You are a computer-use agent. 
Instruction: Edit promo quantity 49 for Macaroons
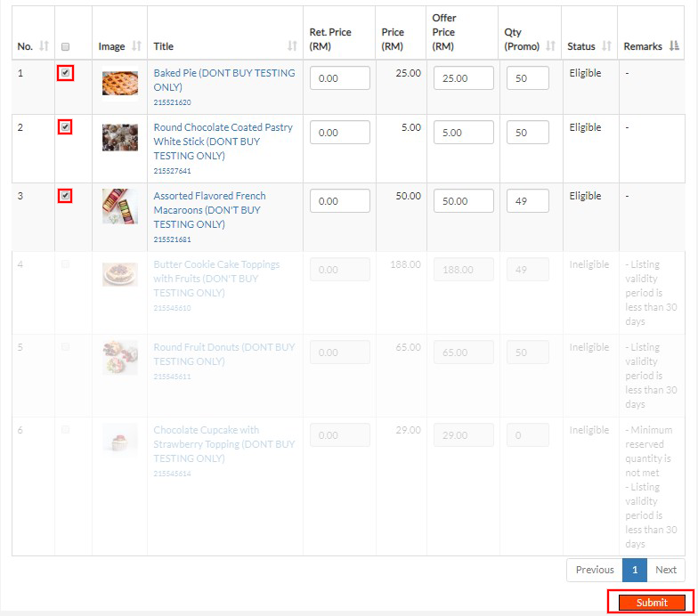click(527, 201)
